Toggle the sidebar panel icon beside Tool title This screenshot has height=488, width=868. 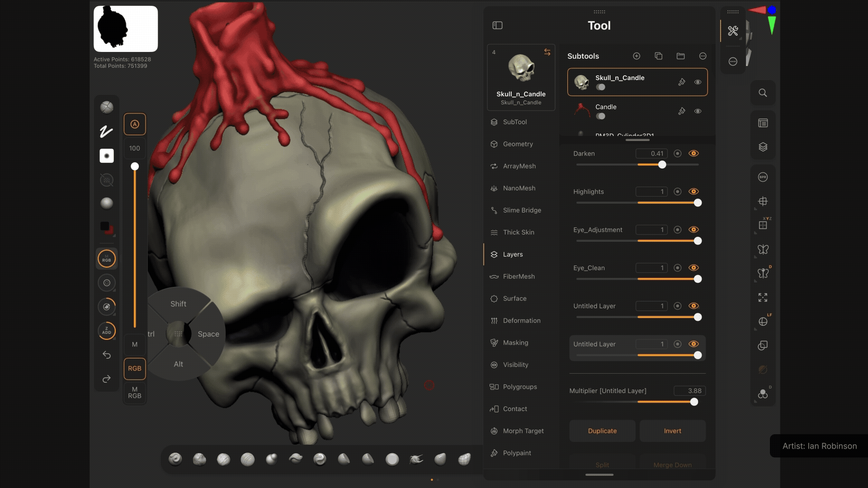coord(497,25)
